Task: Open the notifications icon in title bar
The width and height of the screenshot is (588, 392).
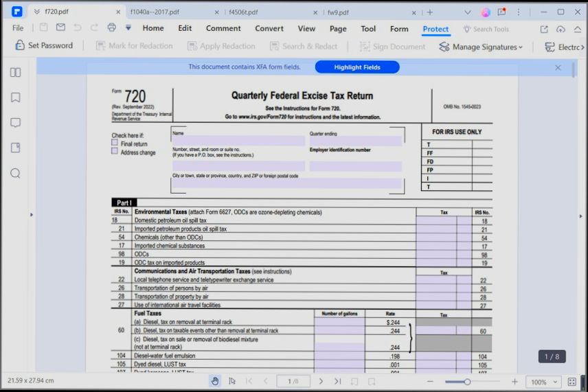Action: (x=501, y=12)
